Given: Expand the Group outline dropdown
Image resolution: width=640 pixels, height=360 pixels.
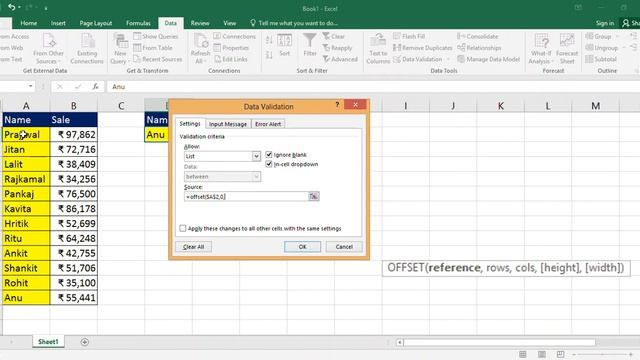Looking at the screenshot, I should coord(616,37).
